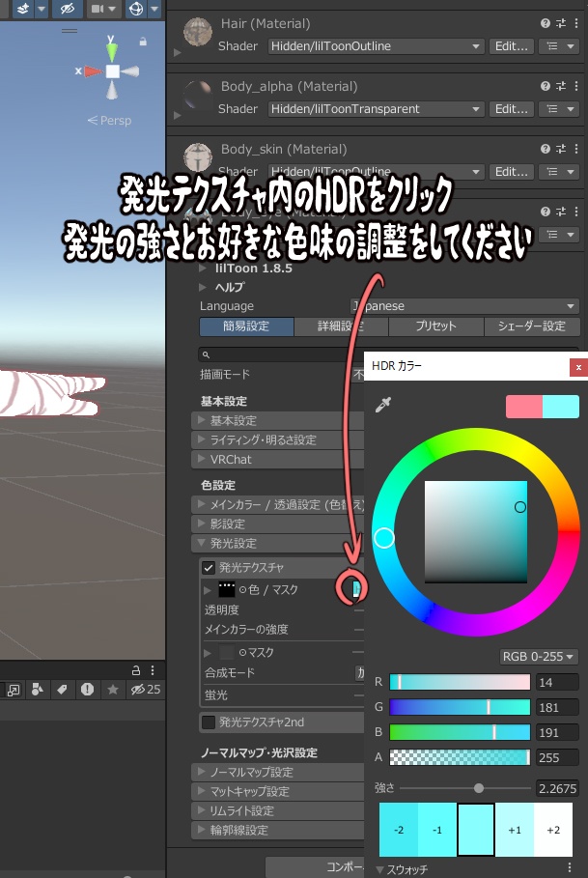Open the Gizmos dropdown arrow
The width and height of the screenshot is (588, 878).
154,9
